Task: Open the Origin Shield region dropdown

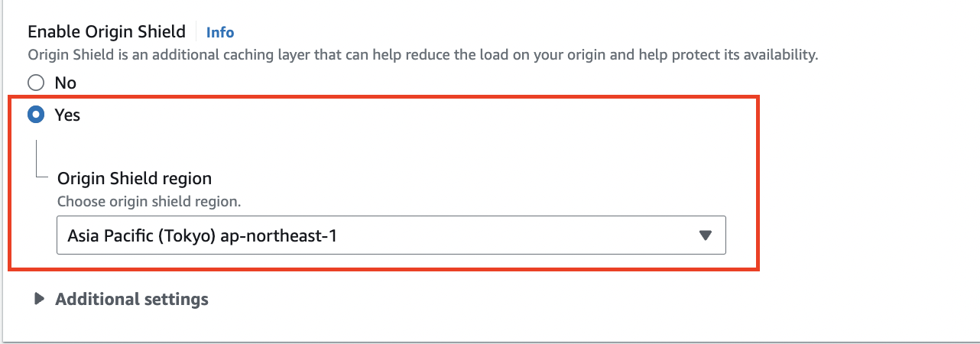Action: [391, 235]
